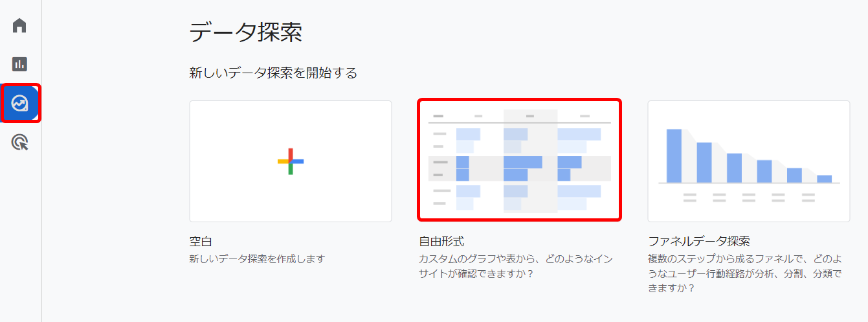The image size is (868, 322).
Task: Open the Reports bar chart icon
Action: [x=19, y=64]
